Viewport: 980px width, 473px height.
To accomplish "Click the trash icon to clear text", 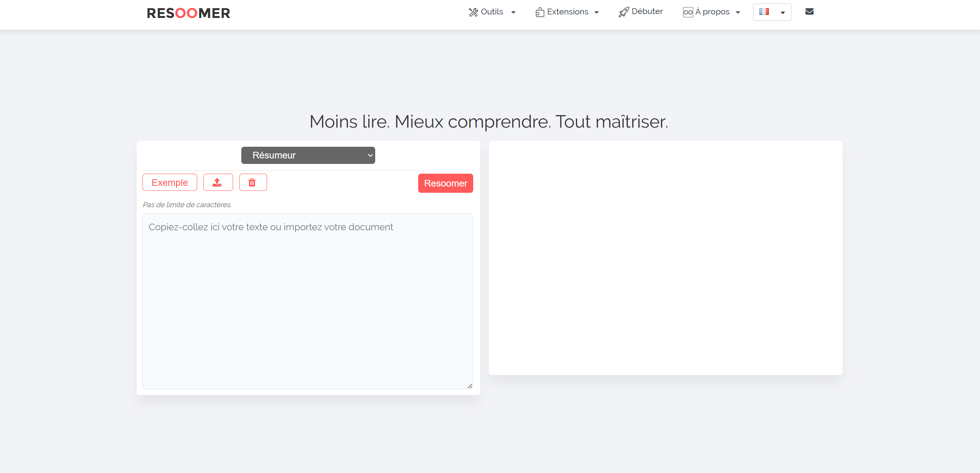I will [253, 182].
